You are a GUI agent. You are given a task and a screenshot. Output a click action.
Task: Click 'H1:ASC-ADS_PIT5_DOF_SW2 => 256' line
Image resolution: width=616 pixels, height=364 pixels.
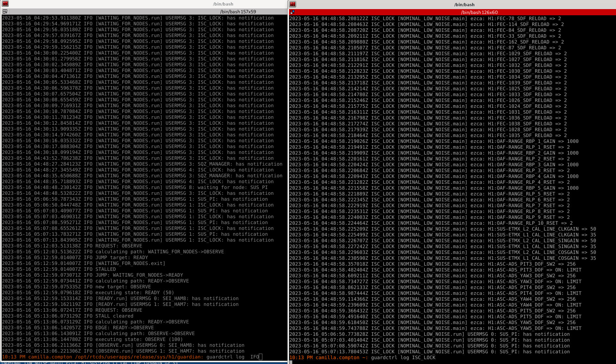pos(433,311)
